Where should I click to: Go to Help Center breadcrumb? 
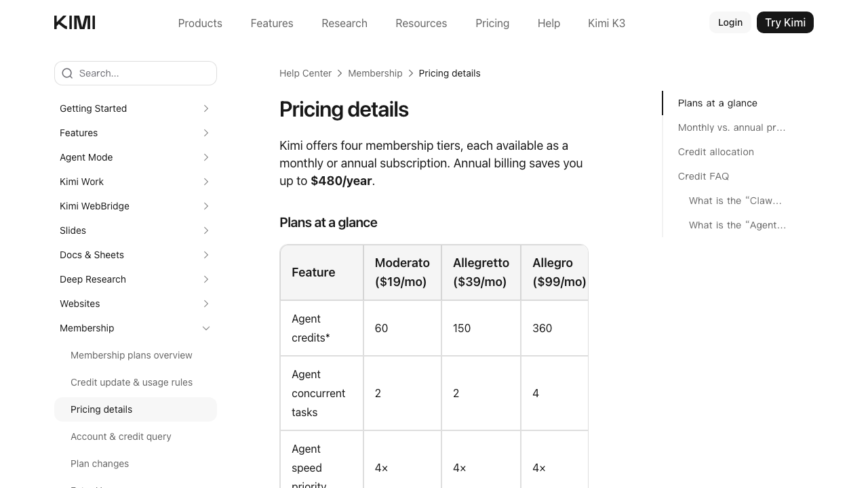pos(305,73)
